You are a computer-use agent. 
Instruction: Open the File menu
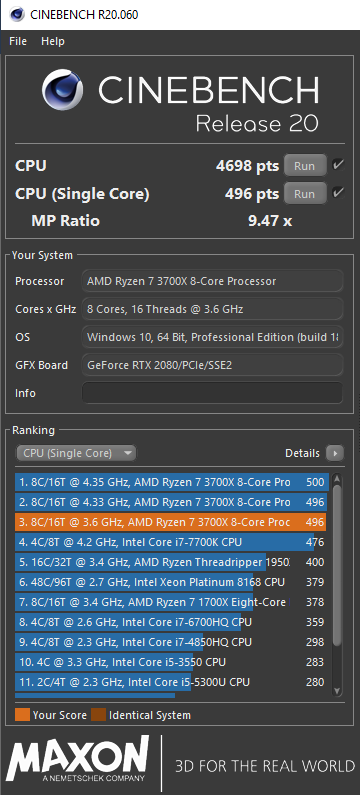tap(18, 41)
